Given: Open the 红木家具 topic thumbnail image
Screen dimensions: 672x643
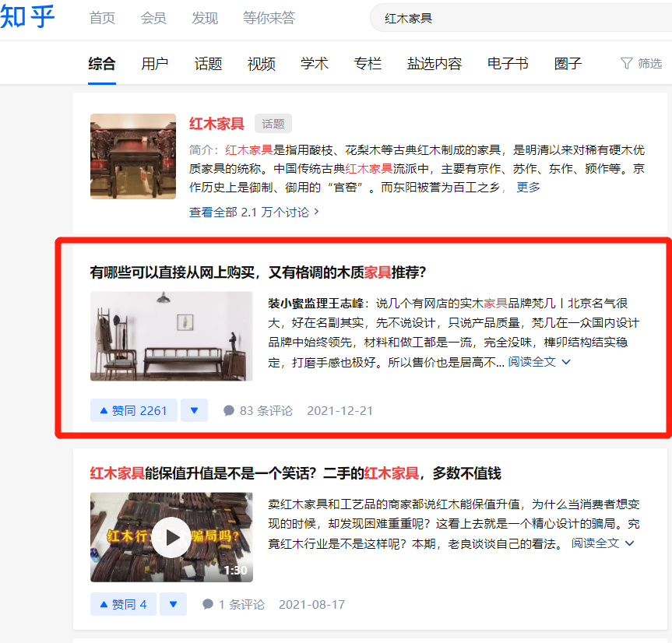Looking at the screenshot, I should click(133, 156).
